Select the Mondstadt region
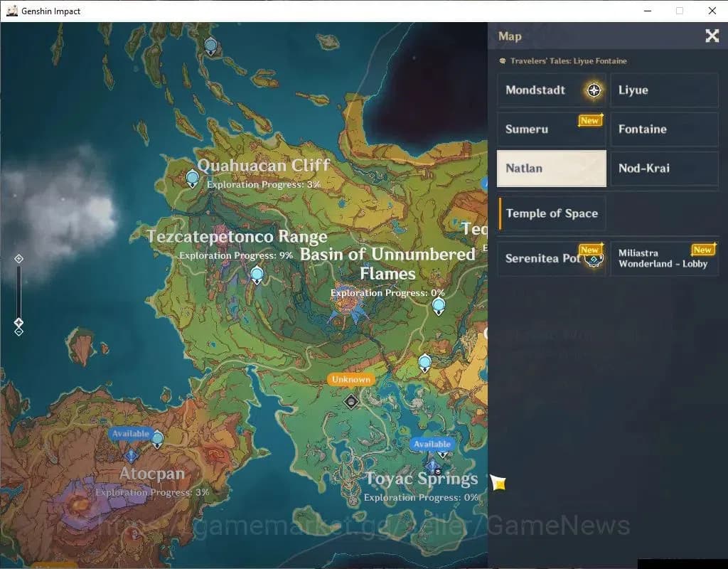The height and width of the screenshot is (569, 728). click(552, 90)
